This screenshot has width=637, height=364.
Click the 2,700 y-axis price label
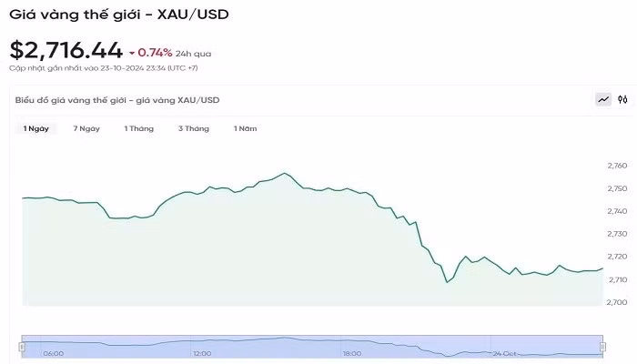(616, 302)
